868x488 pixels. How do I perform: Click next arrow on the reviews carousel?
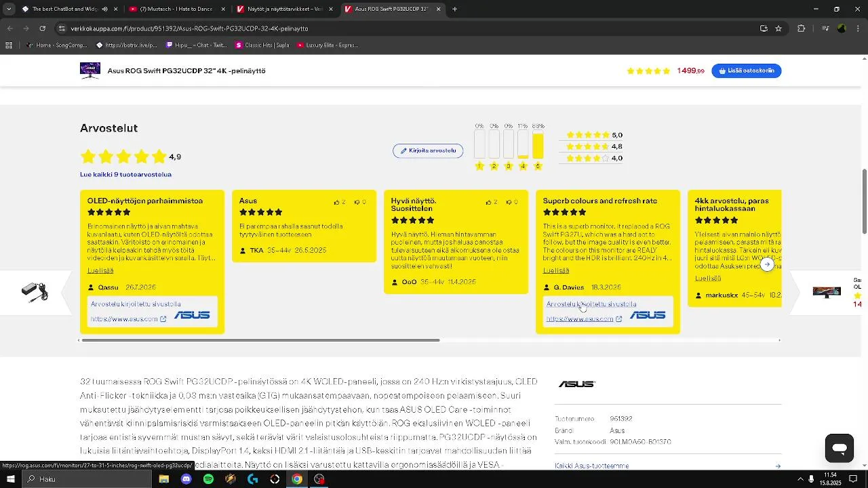pos(767,264)
